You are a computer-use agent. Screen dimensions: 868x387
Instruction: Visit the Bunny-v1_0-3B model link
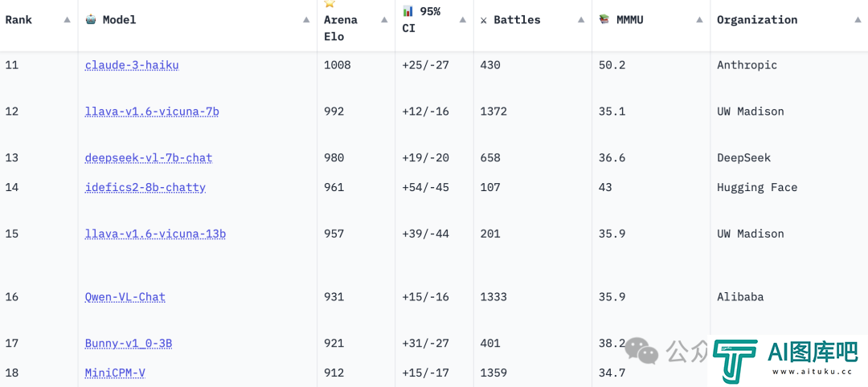(129, 344)
